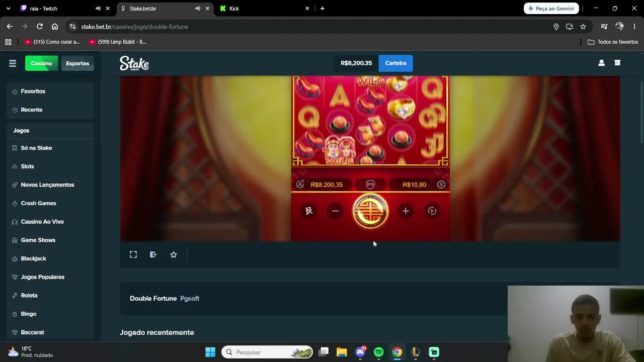This screenshot has width=644, height=362.
Task: Open the Windows Start menu
Action: 210,352
